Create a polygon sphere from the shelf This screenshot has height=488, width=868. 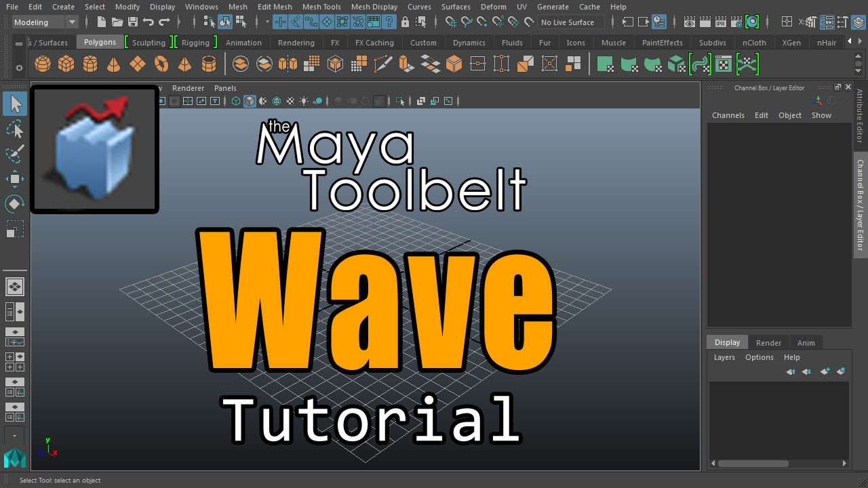pyautogui.click(x=43, y=64)
